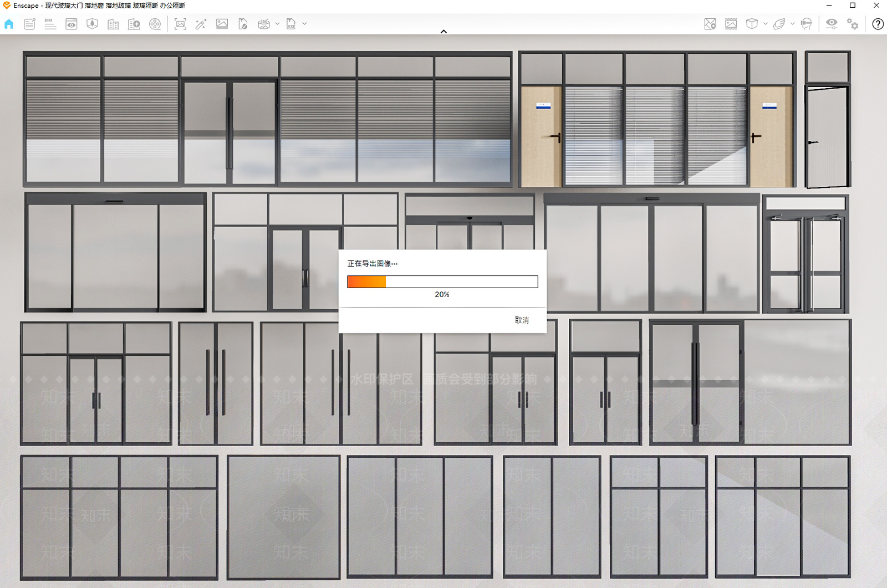
Task: Toggle projection mode cube icon
Action: tap(752, 24)
